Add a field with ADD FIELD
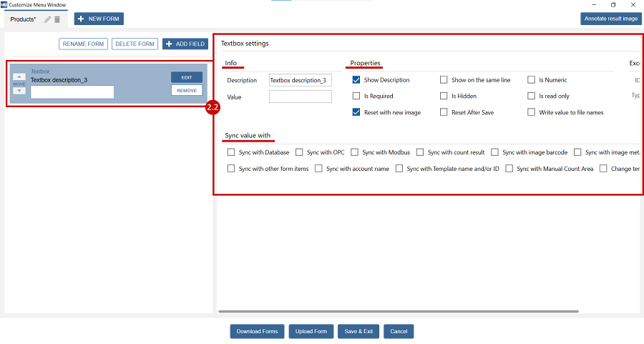Image resolution: width=644 pixels, height=344 pixels. coord(185,44)
